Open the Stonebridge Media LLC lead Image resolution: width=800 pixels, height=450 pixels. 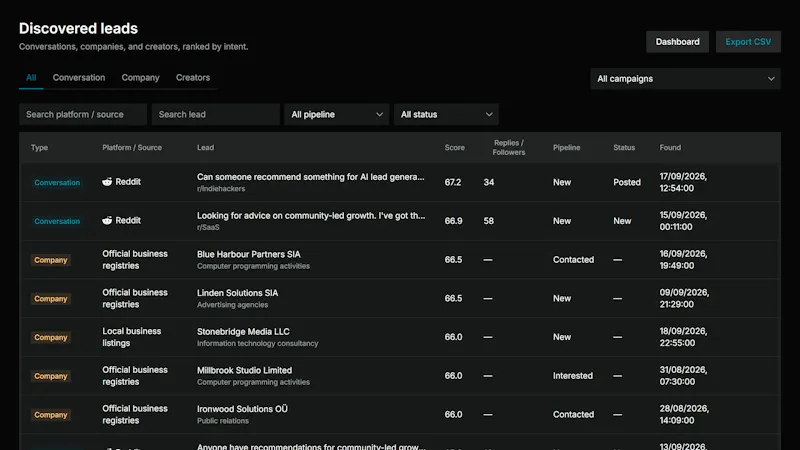pos(243,332)
